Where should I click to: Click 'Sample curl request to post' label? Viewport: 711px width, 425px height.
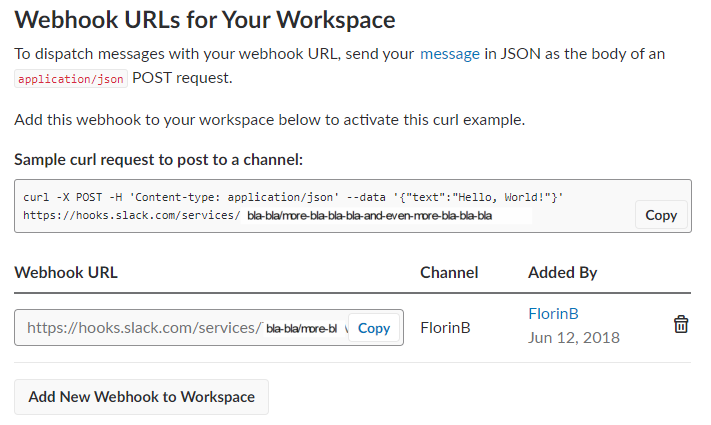point(158,160)
